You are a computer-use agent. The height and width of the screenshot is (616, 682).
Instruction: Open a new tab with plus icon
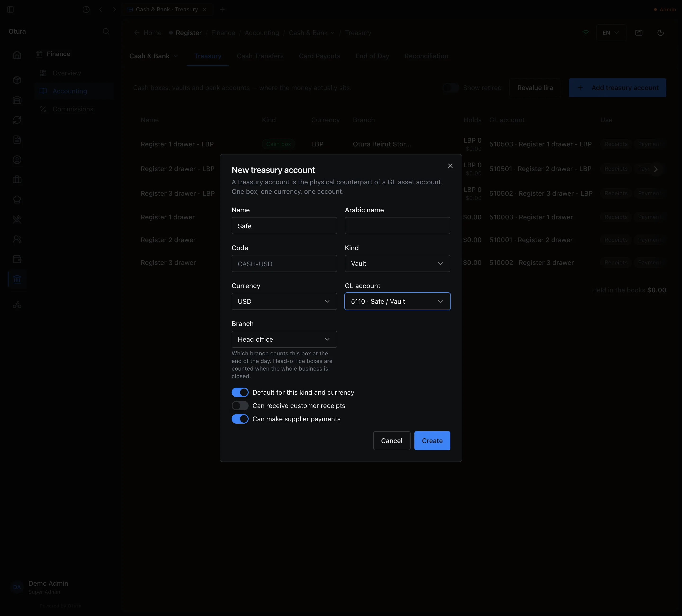pyautogui.click(x=222, y=9)
